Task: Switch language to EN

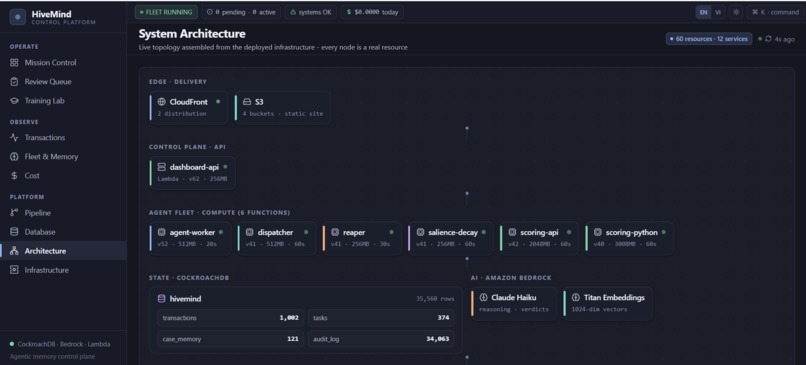Action: (703, 12)
